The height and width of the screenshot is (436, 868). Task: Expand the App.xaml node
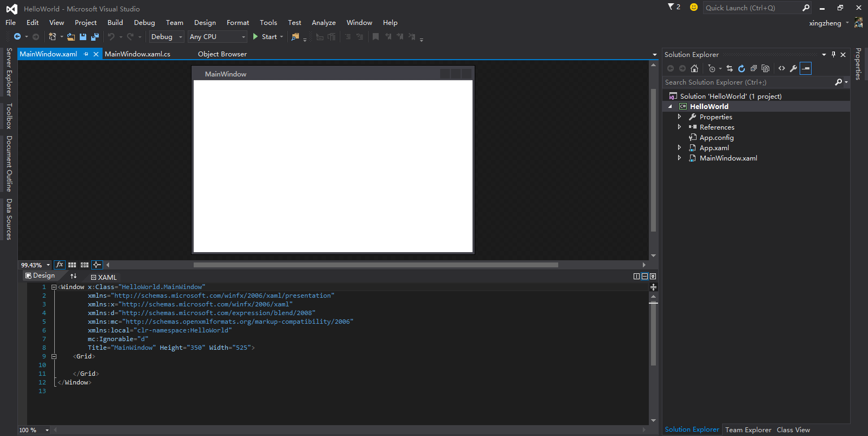click(679, 148)
